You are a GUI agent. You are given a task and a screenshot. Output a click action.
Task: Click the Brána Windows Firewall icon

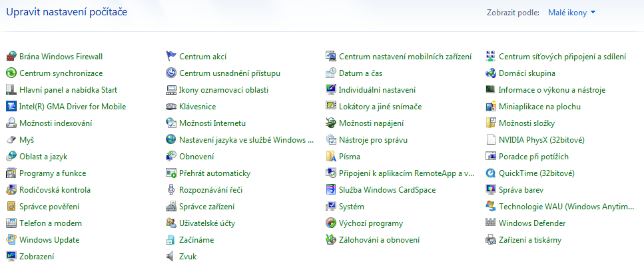11,57
